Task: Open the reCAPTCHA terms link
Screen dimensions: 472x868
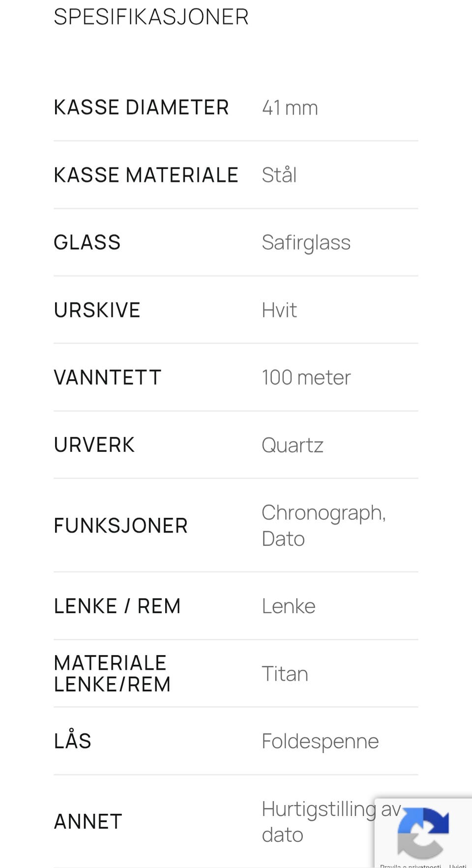Action: (458, 866)
